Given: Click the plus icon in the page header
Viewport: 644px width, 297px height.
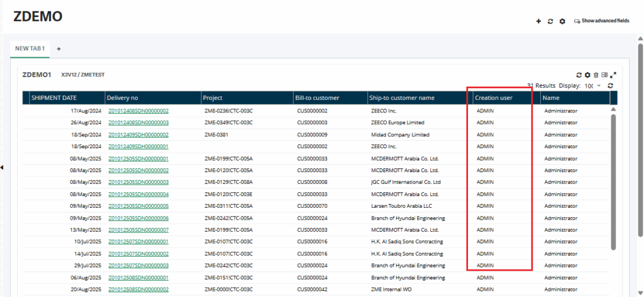Looking at the screenshot, I should (538, 21).
